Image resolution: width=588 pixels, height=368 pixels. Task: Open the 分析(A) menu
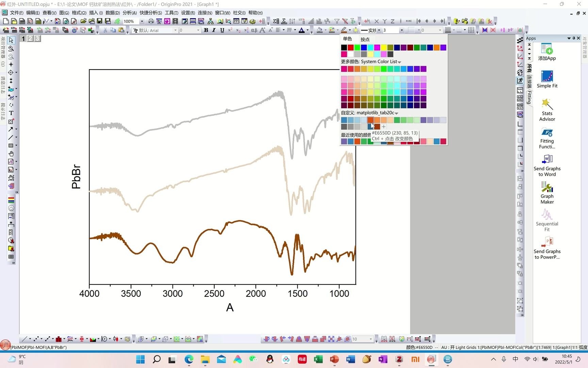(x=129, y=13)
